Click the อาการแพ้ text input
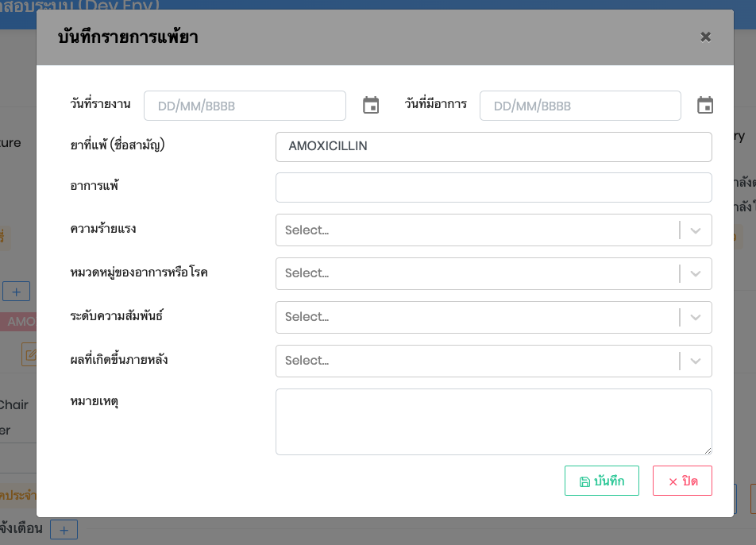This screenshot has width=756, height=545. tap(493, 187)
